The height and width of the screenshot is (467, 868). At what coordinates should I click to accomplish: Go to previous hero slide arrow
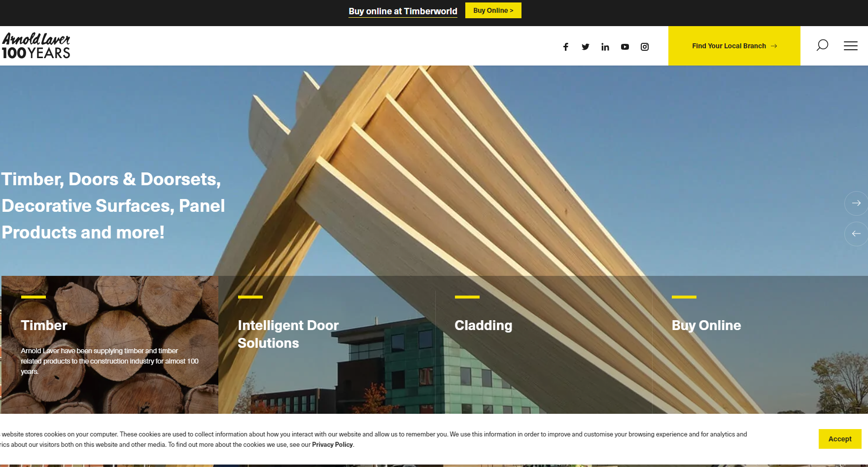coord(856,233)
